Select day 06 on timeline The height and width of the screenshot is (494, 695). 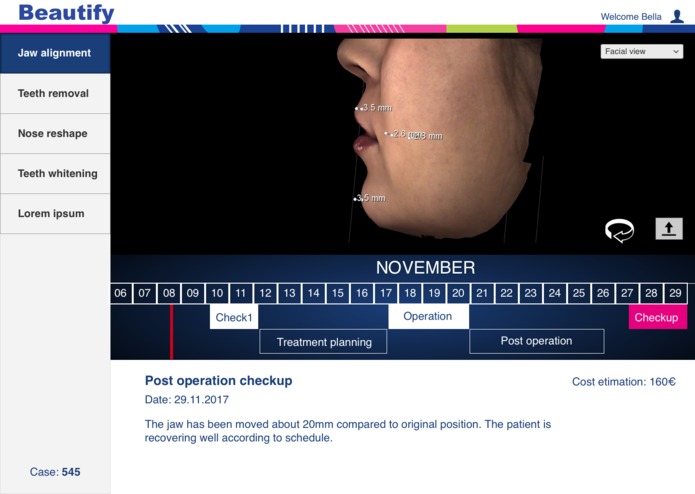121,293
